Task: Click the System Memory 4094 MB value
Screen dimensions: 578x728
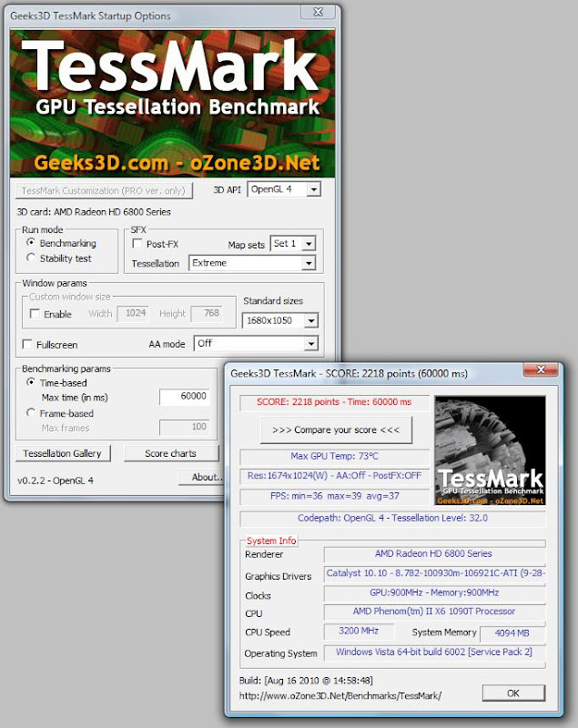Action: click(512, 633)
